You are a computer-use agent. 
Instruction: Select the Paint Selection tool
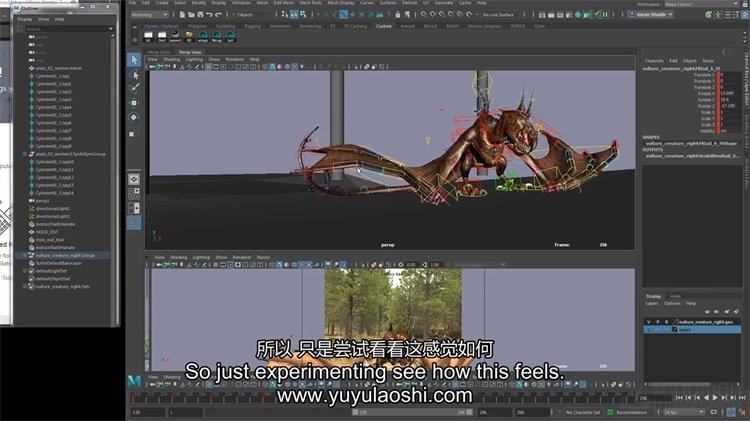[134, 89]
